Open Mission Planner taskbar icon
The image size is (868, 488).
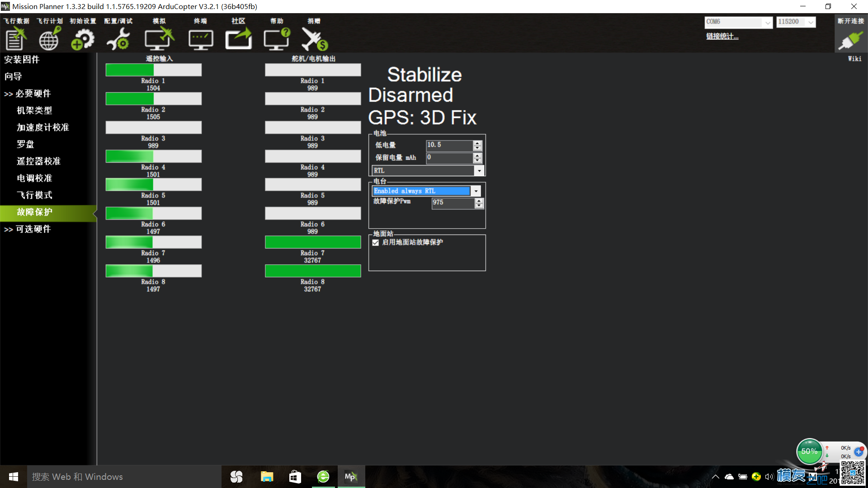(x=351, y=477)
